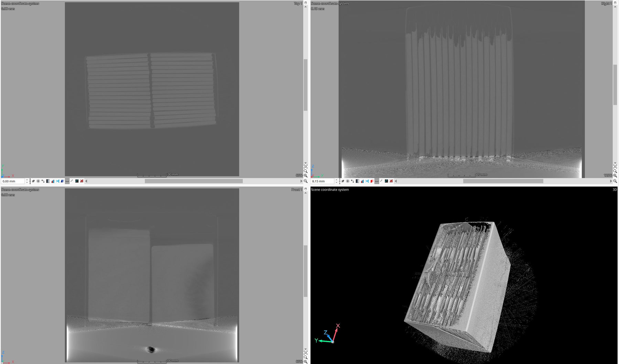The image size is (619, 364).
Task: Click the red plane icon in Right view toolbar
Action: (x=372, y=181)
